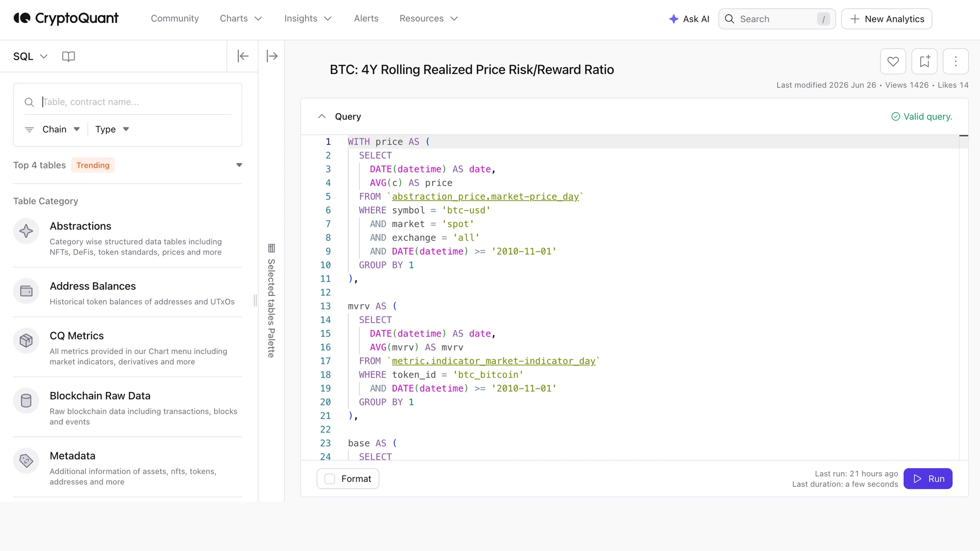Click the Address Balances wallet icon
The width and height of the screenshot is (980, 551).
(26, 291)
